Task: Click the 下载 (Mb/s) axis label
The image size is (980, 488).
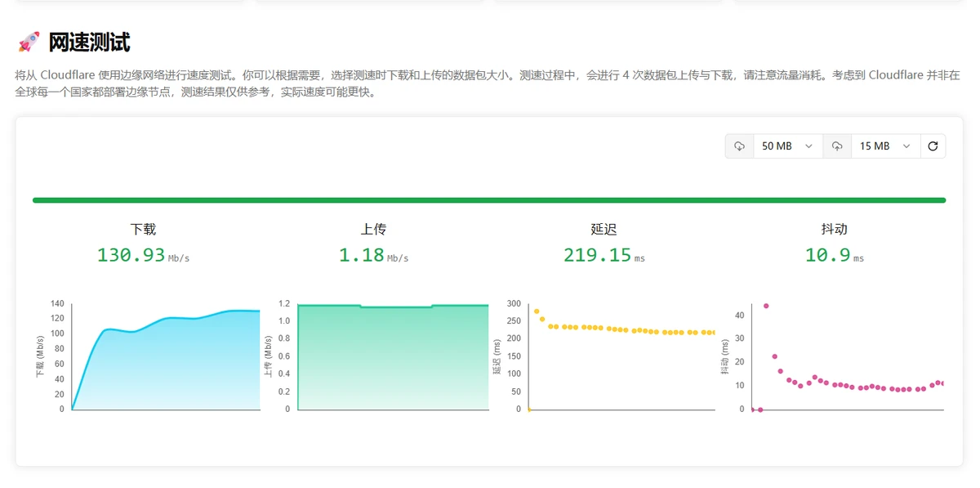Action: [x=39, y=356]
